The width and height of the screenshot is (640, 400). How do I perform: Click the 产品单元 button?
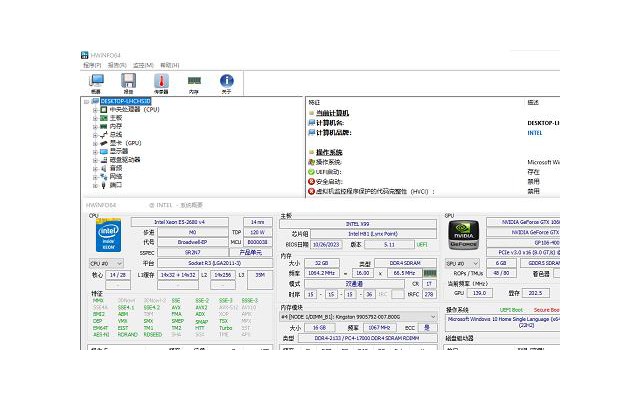[x=251, y=253]
